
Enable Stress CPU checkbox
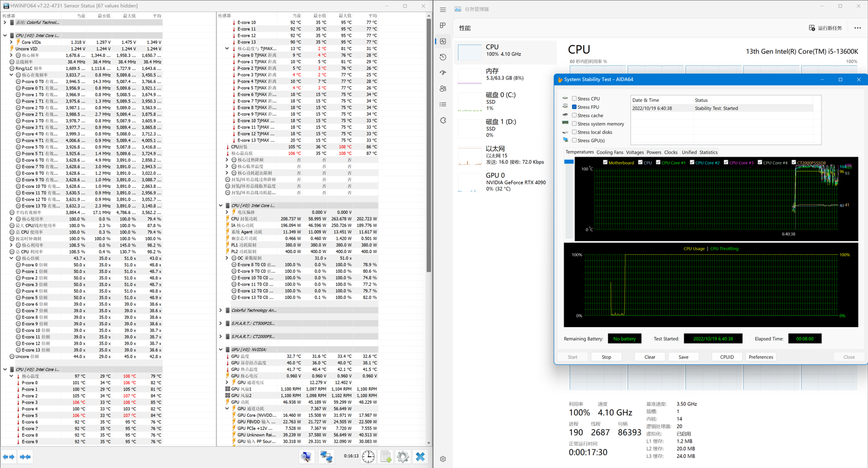[x=574, y=98]
